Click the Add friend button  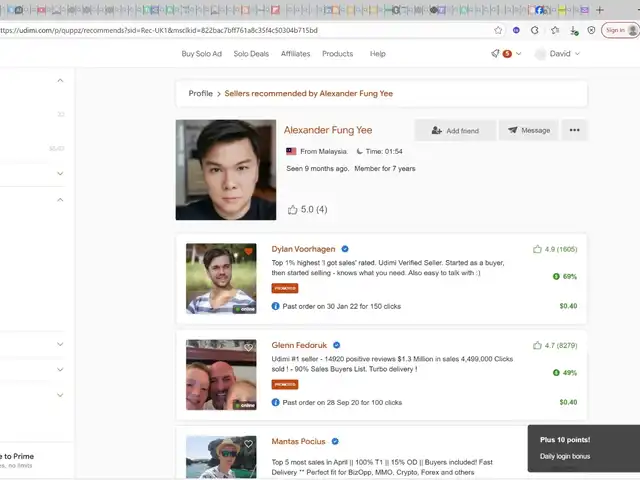point(455,130)
